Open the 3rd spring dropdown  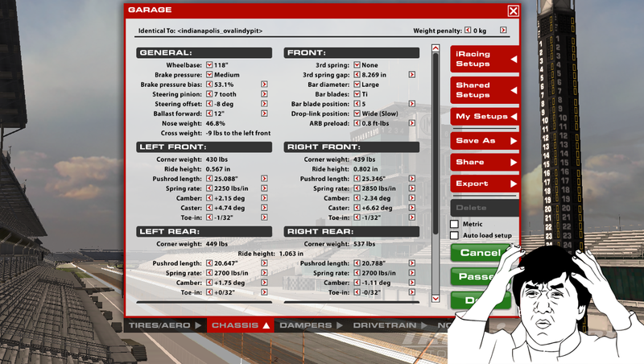(x=357, y=65)
